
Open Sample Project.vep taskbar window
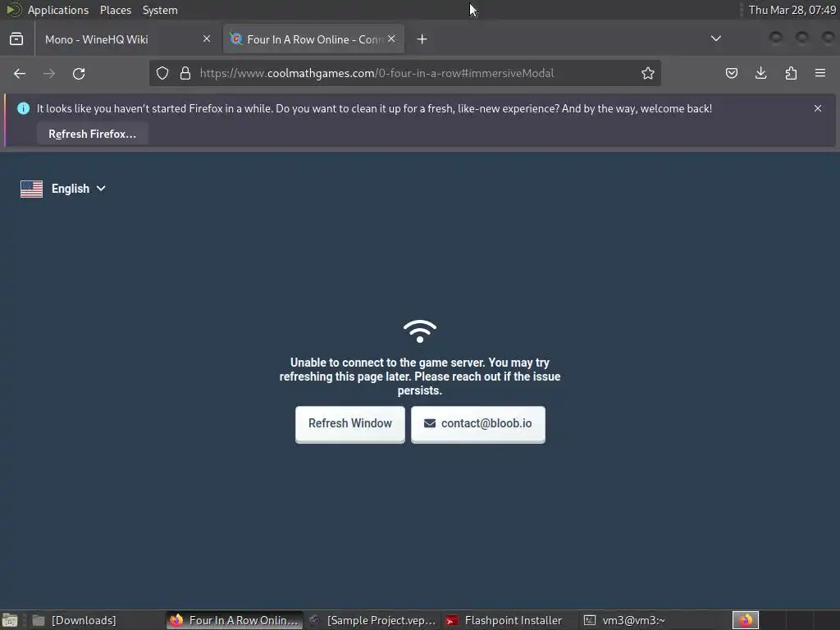click(x=373, y=620)
